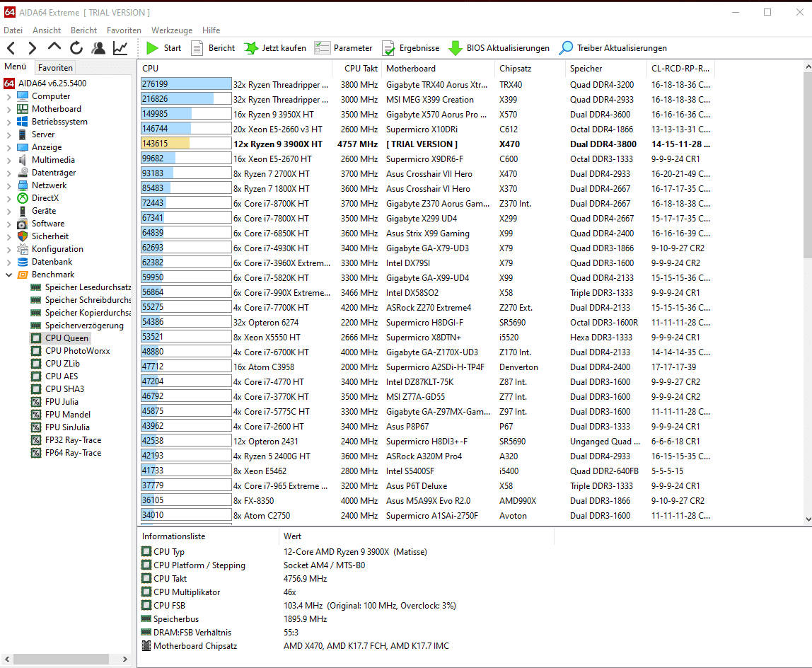Select the FPU Julia benchmark
The height and width of the screenshot is (668, 812).
(62, 402)
